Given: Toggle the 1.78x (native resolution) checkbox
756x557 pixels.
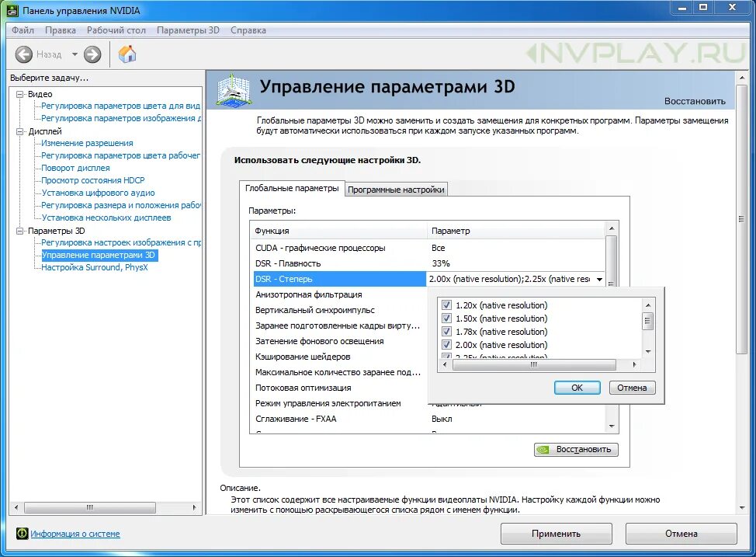Looking at the screenshot, I should 446,332.
